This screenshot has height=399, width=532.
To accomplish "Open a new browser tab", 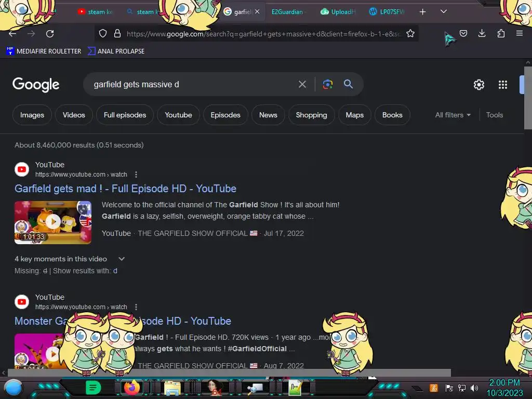I will tap(422, 12).
